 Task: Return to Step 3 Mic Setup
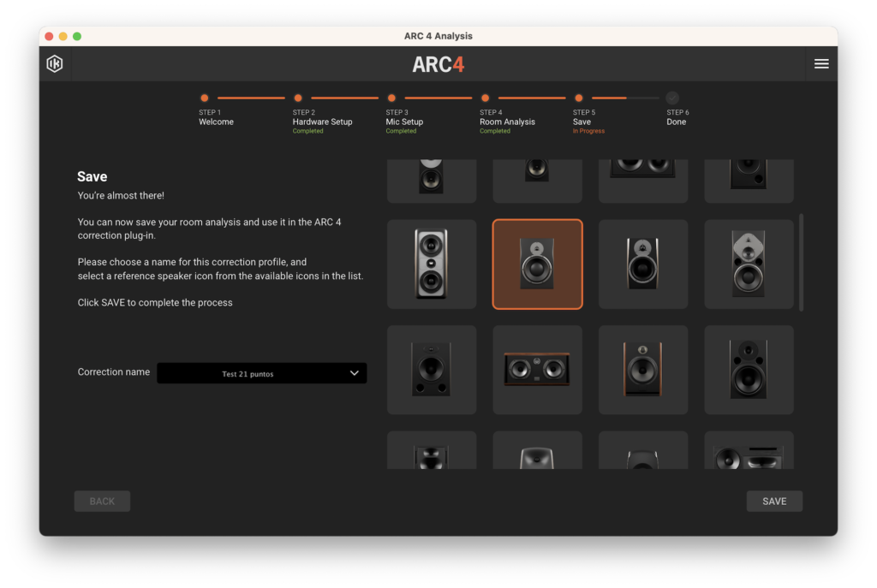tap(391, 98)
